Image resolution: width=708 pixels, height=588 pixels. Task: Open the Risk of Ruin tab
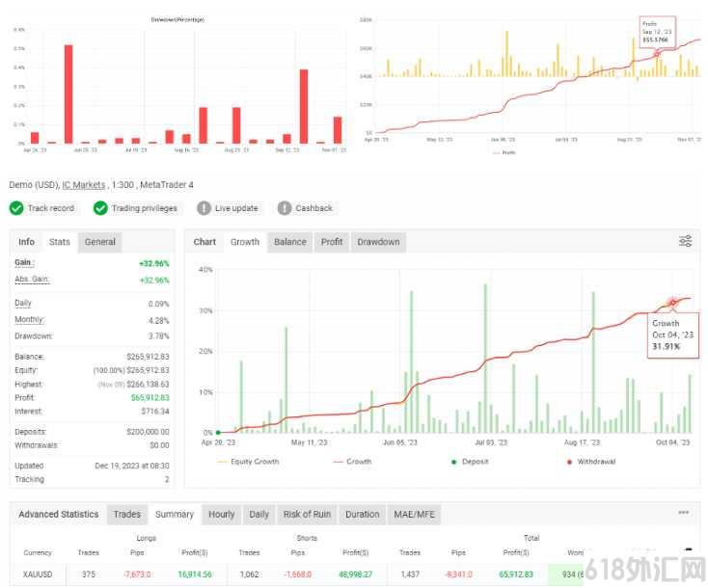click(307, 515)
